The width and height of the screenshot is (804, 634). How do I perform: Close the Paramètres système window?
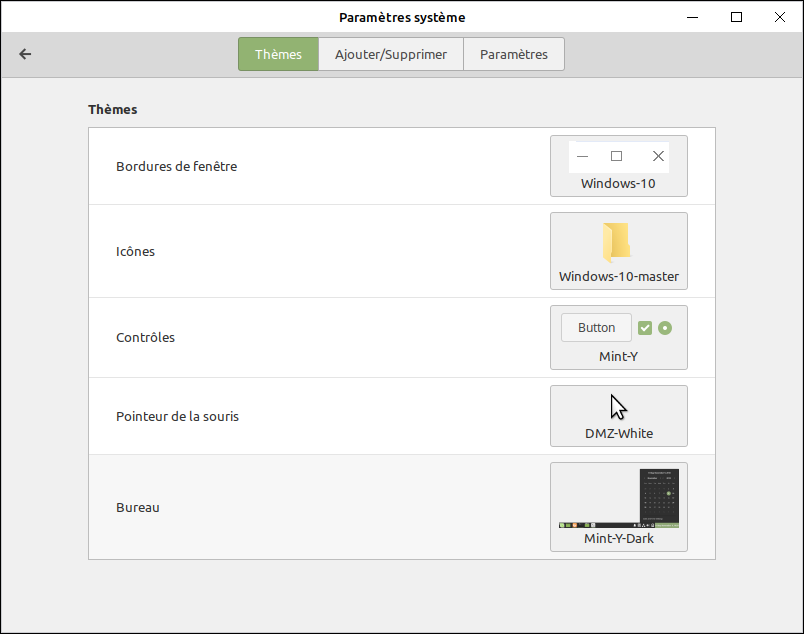click(781, 17)
